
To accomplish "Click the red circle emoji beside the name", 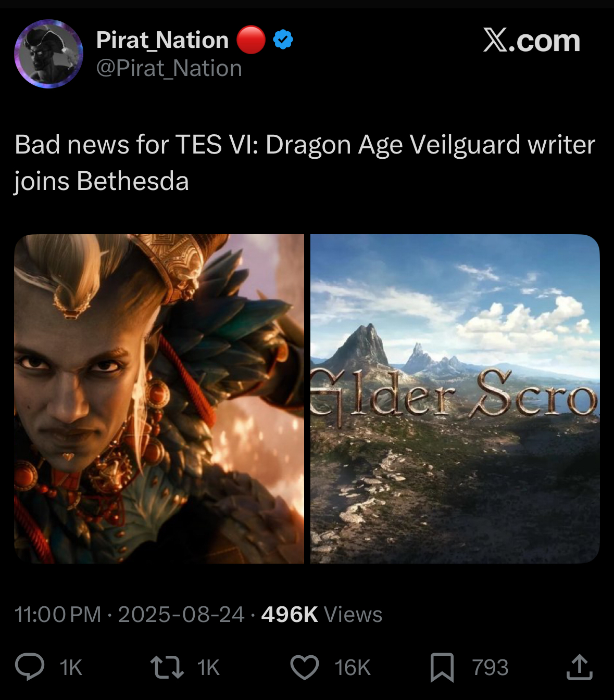I will (x=251, y=40).
